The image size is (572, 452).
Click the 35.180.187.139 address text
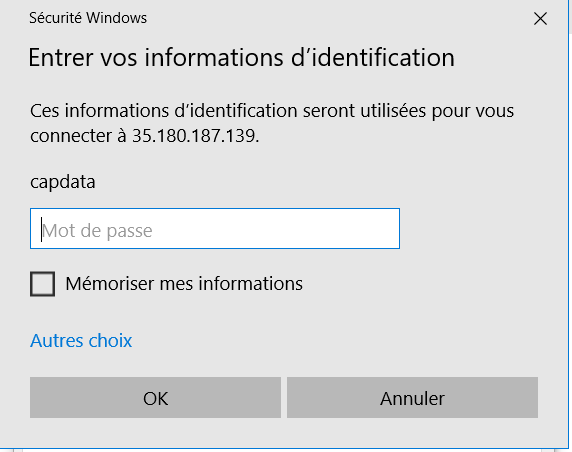(195, 136)
